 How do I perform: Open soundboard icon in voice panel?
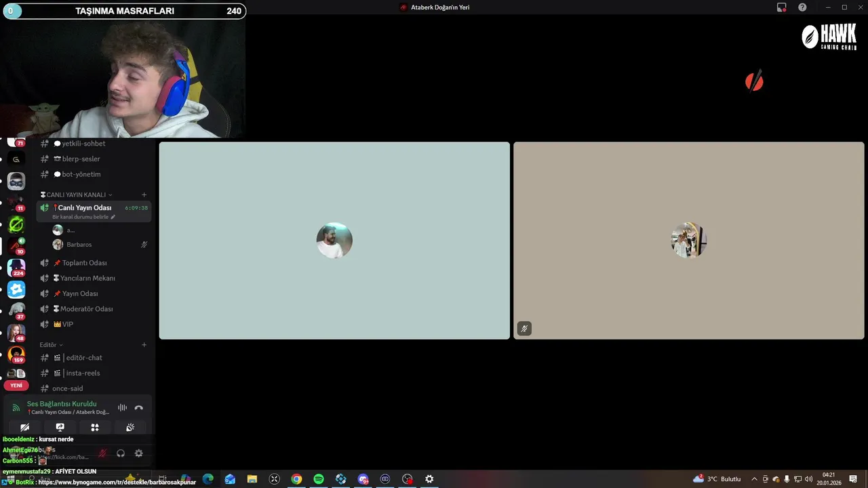[x=130, y=427]
